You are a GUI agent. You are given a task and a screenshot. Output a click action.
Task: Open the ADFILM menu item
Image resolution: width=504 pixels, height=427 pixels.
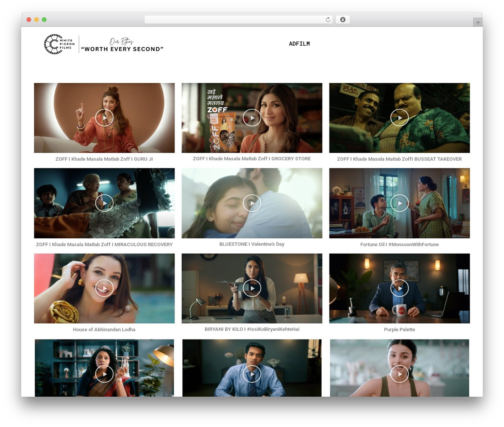point(299,44)
